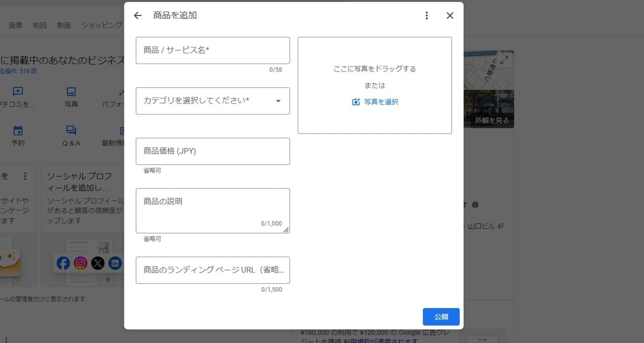Click the Q & A icon
Viewport: 644px width, 343px height.
(x=71, y=130)
